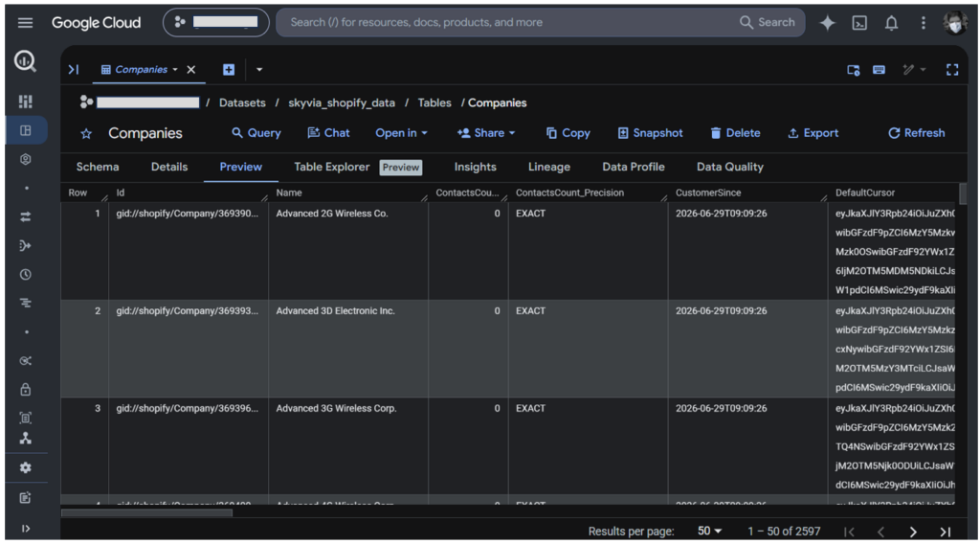Open the release notes sidebar icon
This screenshot has height=544, width=980.
pos(26,498)
